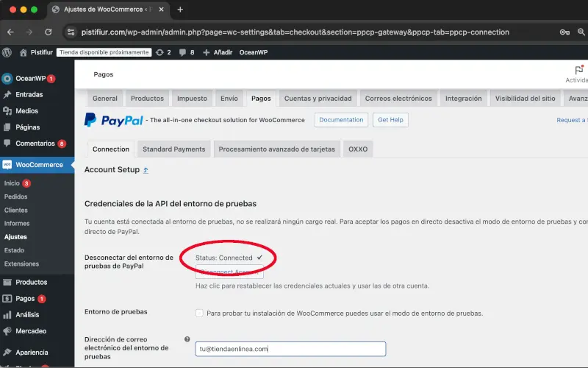
Task: Open the Cuentas y privacidad tab
Action: click(x=318, y=99)
